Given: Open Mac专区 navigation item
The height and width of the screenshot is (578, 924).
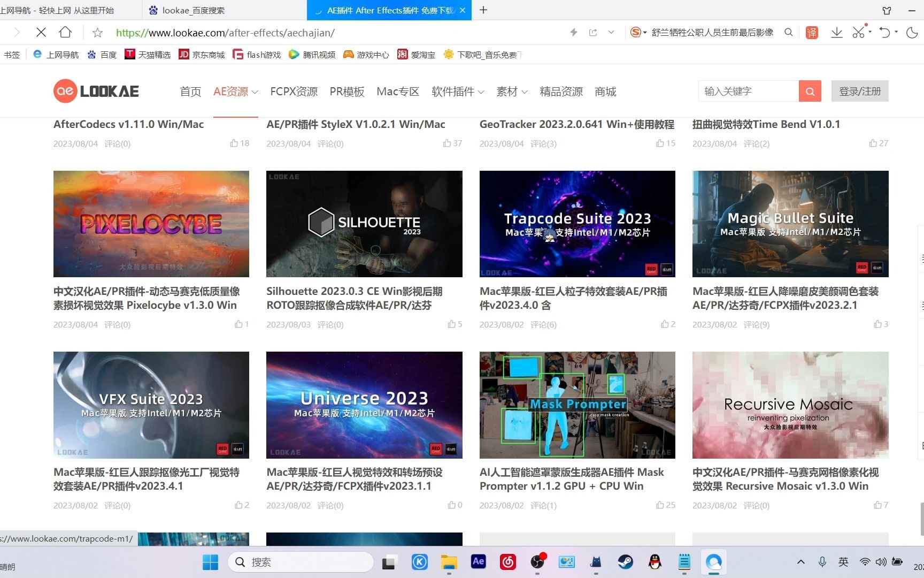Looking at the screenshot, I should point(398,92).
